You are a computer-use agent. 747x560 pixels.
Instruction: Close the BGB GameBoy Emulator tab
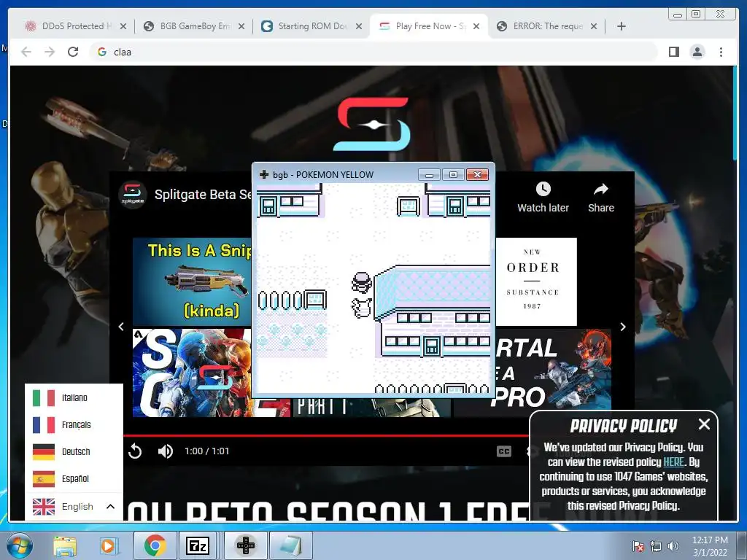pos(241,26)
